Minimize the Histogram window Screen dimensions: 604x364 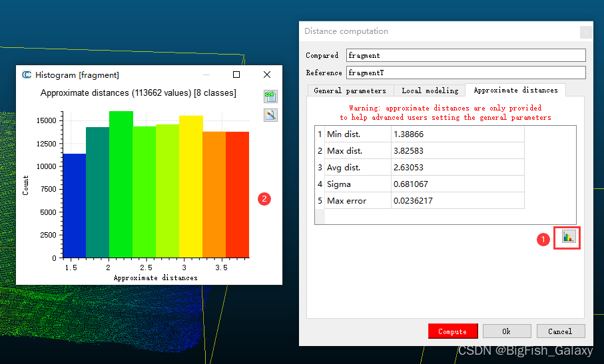click(x=206, y=75)
